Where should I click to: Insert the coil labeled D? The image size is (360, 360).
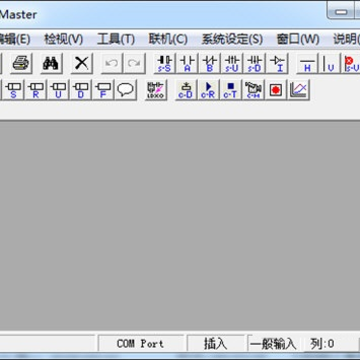point(80,90)
